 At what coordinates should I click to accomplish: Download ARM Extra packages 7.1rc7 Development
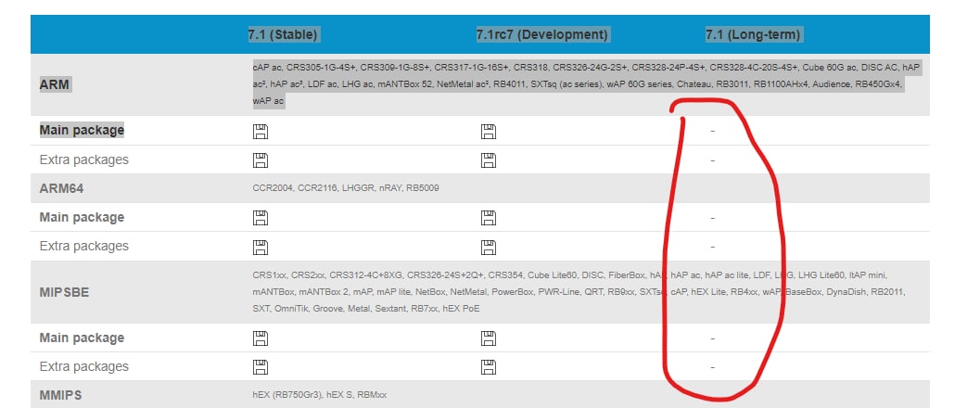coord(488,159)
